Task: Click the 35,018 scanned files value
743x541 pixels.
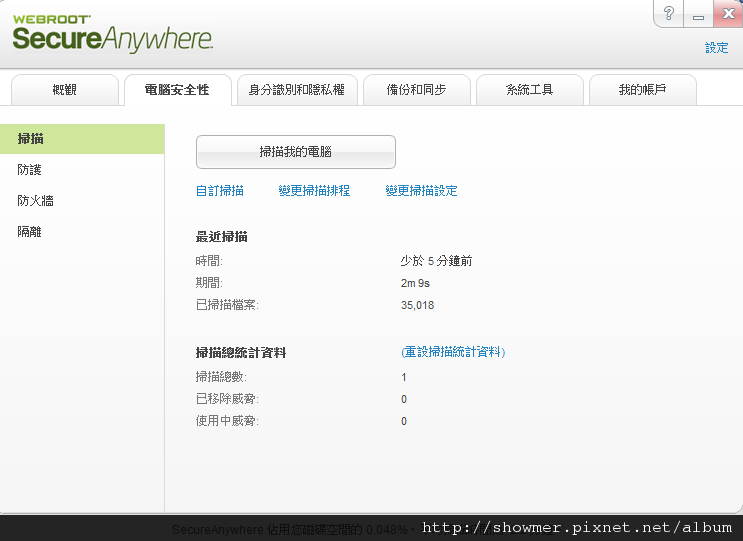Action: tap(417, 305)
